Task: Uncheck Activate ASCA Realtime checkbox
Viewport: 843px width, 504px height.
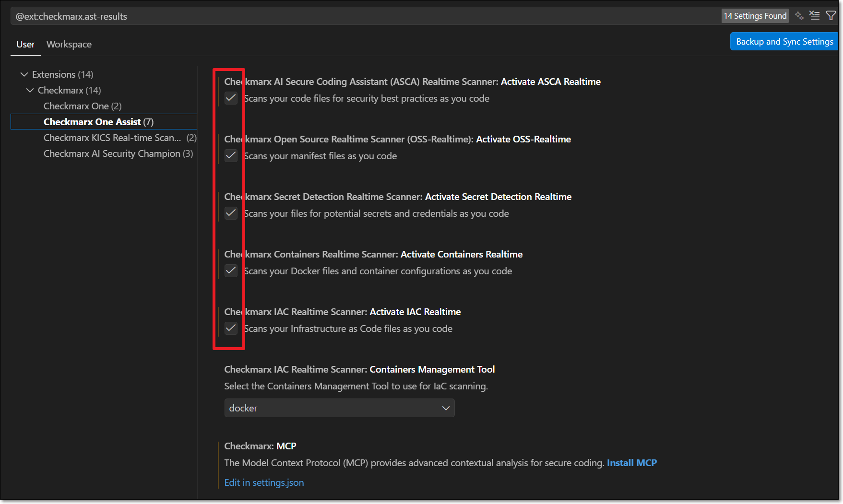Action: [231, 98]
